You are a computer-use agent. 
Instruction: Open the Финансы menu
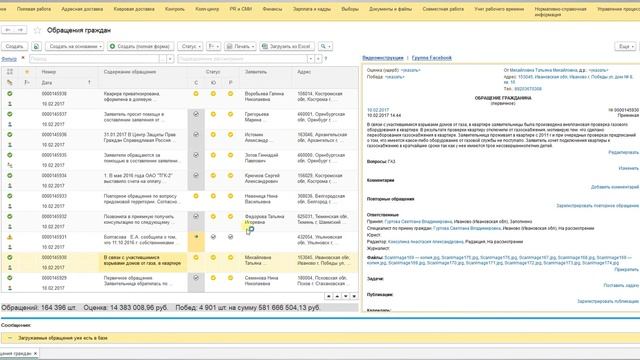pyautogui.click(x=272, y=9)
